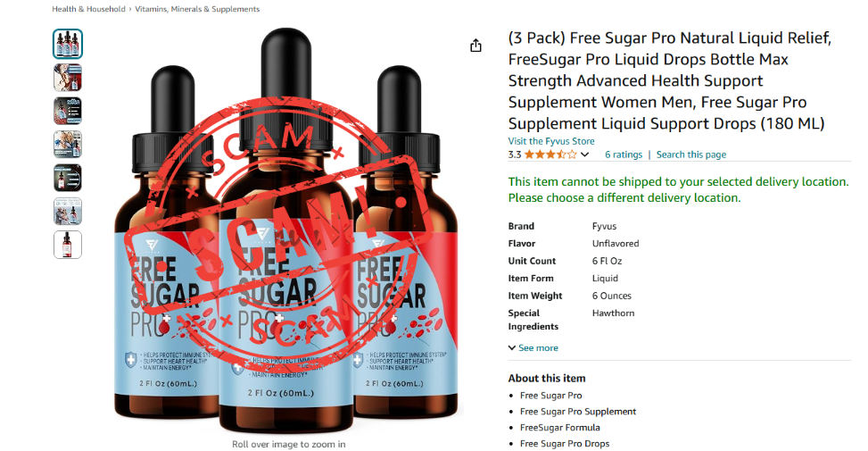Select the fifth product thumbnail

coord(68,178)
